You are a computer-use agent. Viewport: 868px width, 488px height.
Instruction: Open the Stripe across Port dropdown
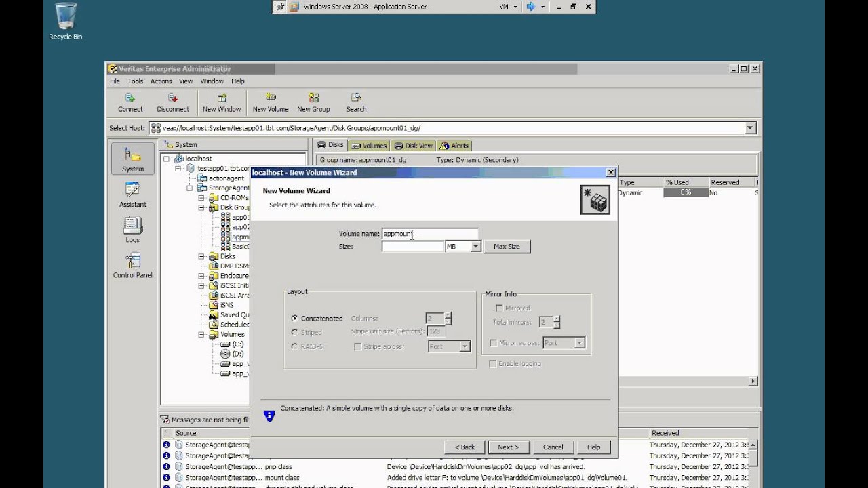[465, 346]
